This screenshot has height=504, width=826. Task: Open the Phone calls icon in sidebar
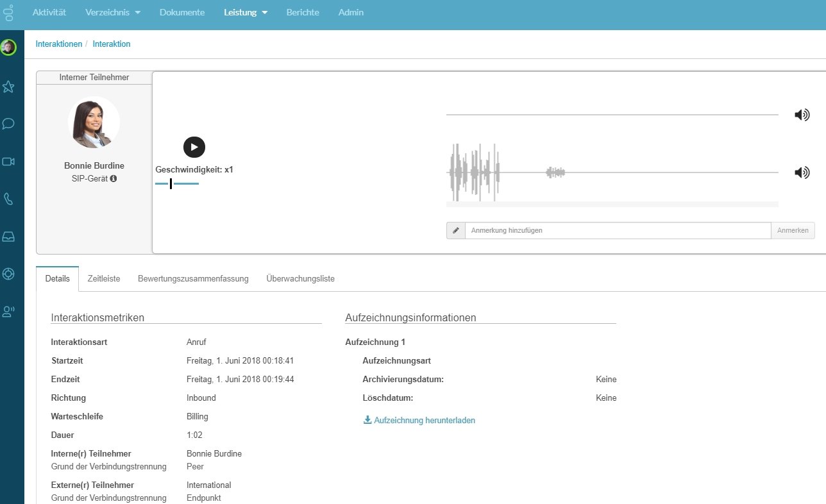coord(8,199)
